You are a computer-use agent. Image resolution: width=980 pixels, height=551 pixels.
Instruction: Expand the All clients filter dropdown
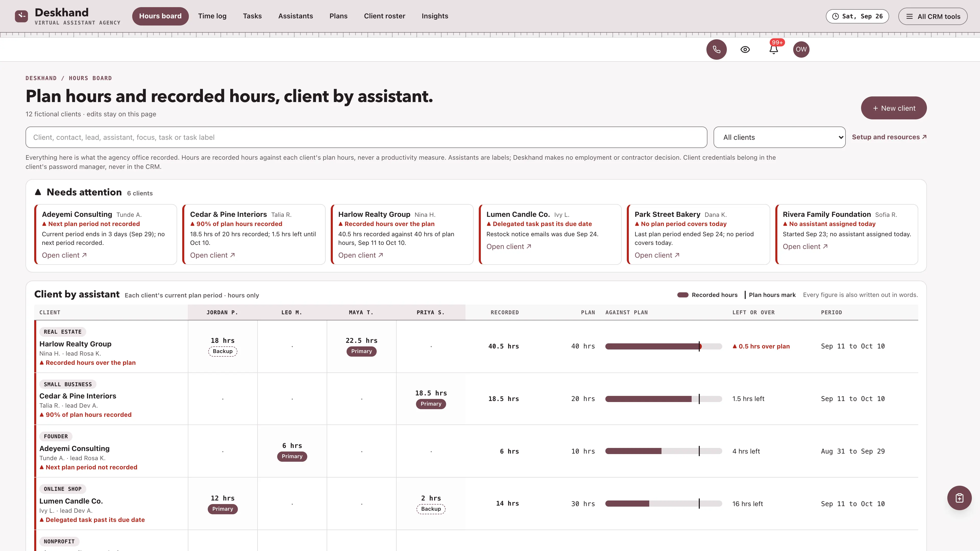click(779, 137)
